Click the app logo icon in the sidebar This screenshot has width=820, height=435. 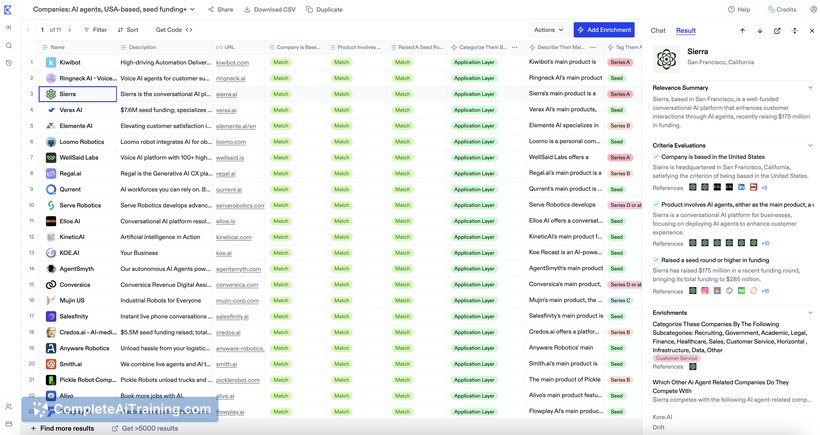[x=8, y=9]
